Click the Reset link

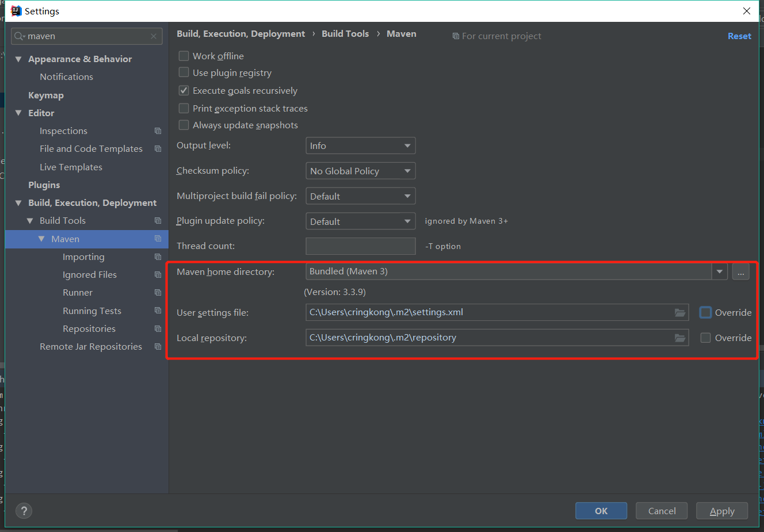[739, 36]
